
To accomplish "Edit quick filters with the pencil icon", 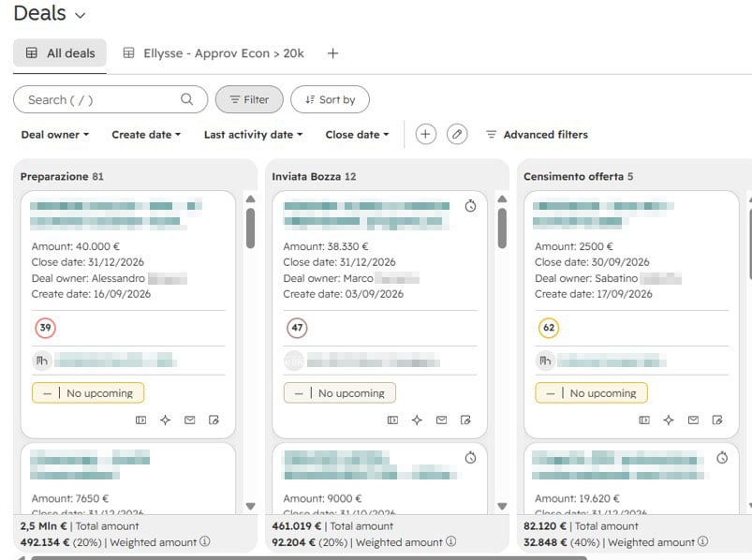I will pos(457,134).
